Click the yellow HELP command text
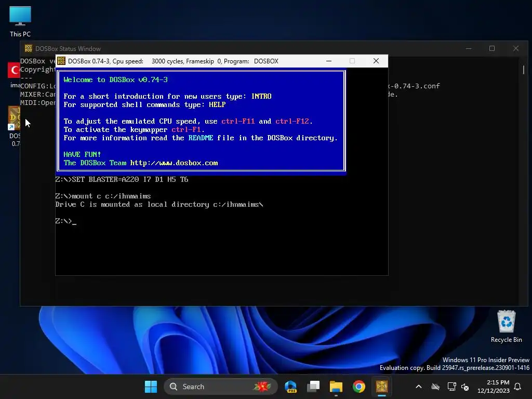Viewport: 532px width, 399px height. [217, 104]
